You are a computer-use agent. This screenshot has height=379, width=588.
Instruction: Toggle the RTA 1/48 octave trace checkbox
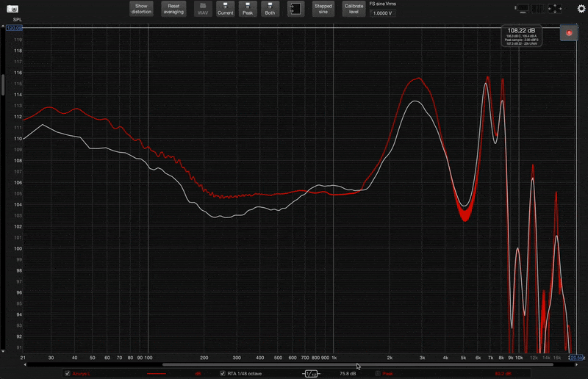[x=223, y=373]
